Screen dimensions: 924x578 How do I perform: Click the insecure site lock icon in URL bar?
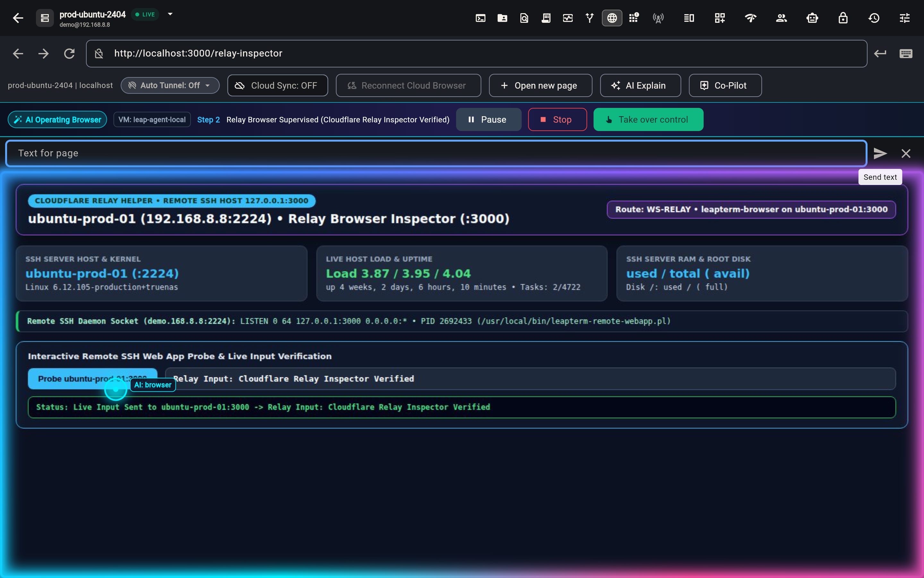tap(99, 54)
